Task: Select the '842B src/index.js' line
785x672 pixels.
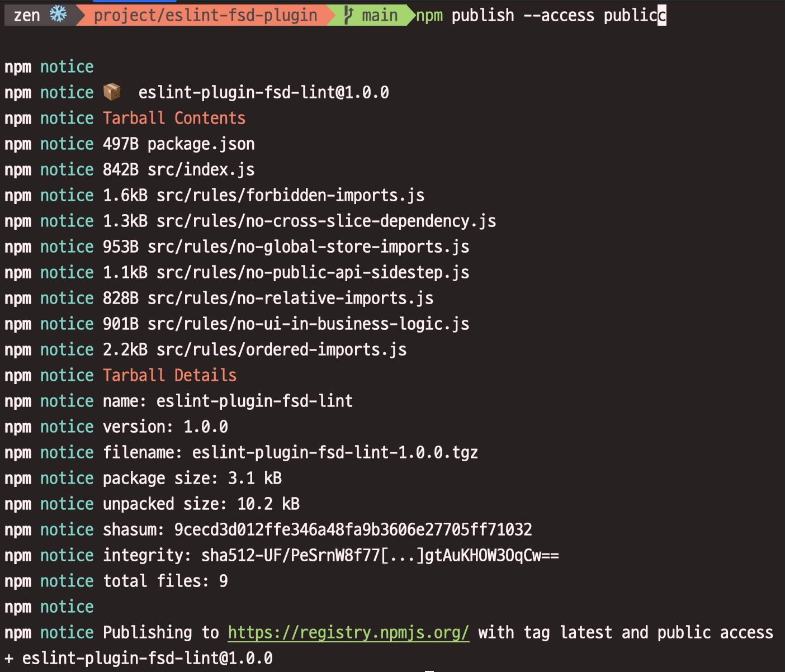Action: click(x=179, y=169)
